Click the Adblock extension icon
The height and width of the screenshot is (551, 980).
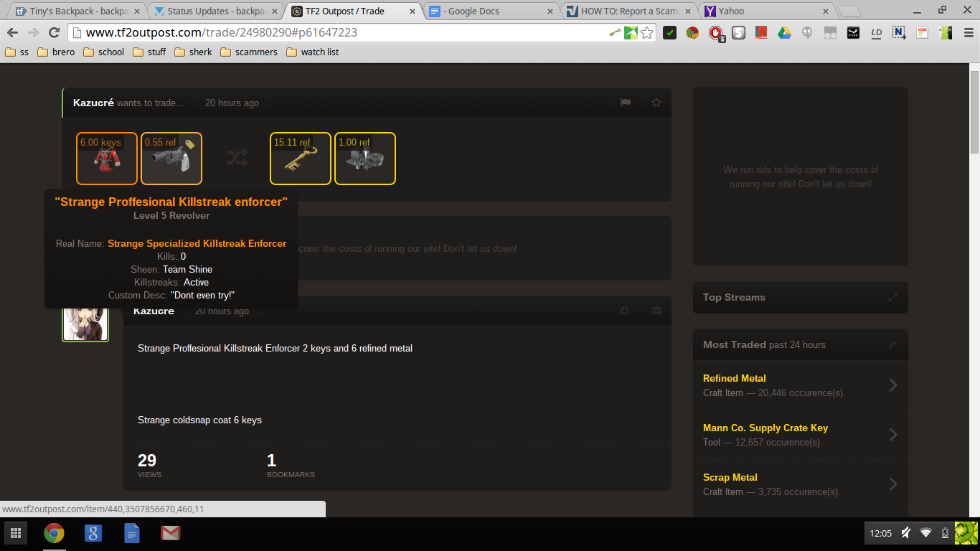tap(715, 32)
